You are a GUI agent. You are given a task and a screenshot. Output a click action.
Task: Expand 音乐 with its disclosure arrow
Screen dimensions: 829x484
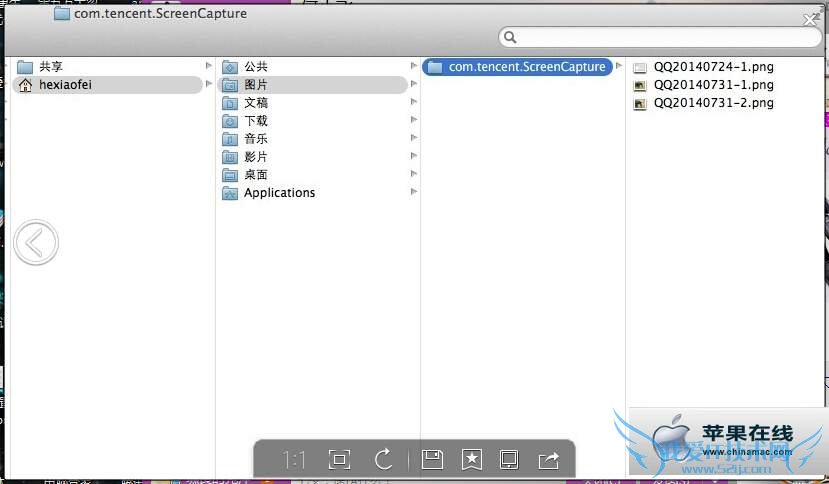coord(414,138)
